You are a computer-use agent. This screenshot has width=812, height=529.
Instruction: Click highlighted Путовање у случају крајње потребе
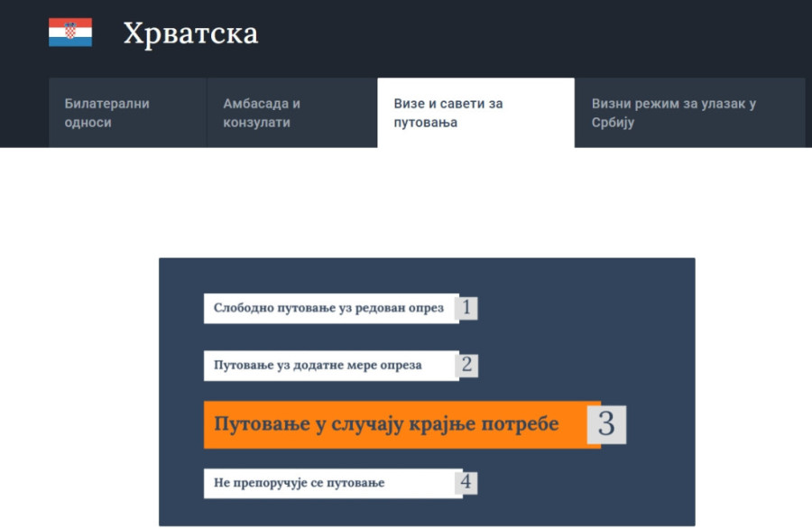[386, 424]
